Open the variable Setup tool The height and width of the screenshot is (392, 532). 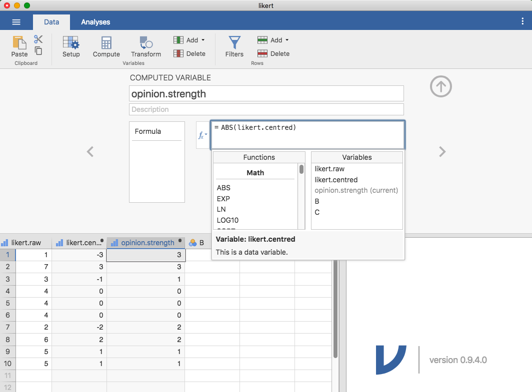[x=71, y=46]
